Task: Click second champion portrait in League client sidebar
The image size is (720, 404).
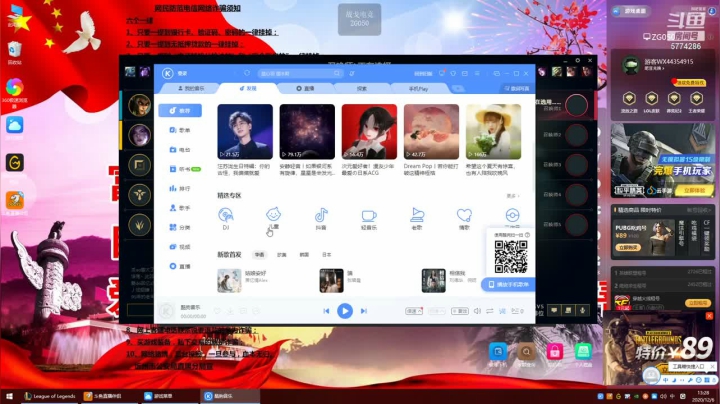Action: coord(139,135)
